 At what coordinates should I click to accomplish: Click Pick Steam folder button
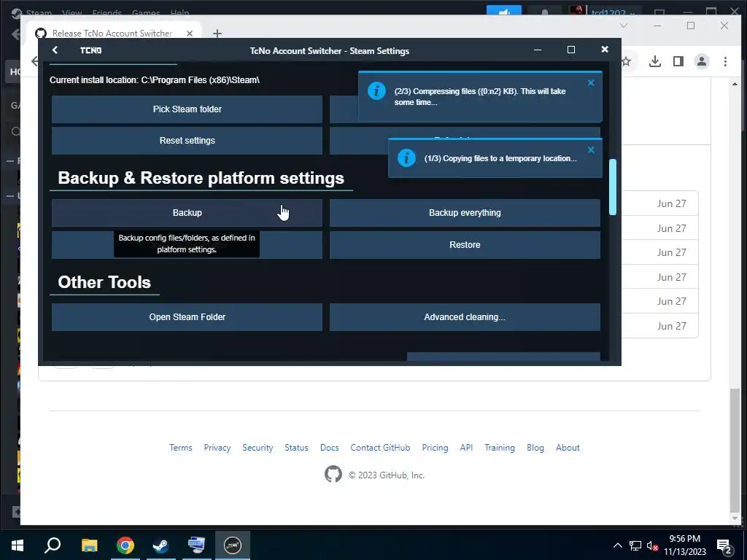coord(187,109)
